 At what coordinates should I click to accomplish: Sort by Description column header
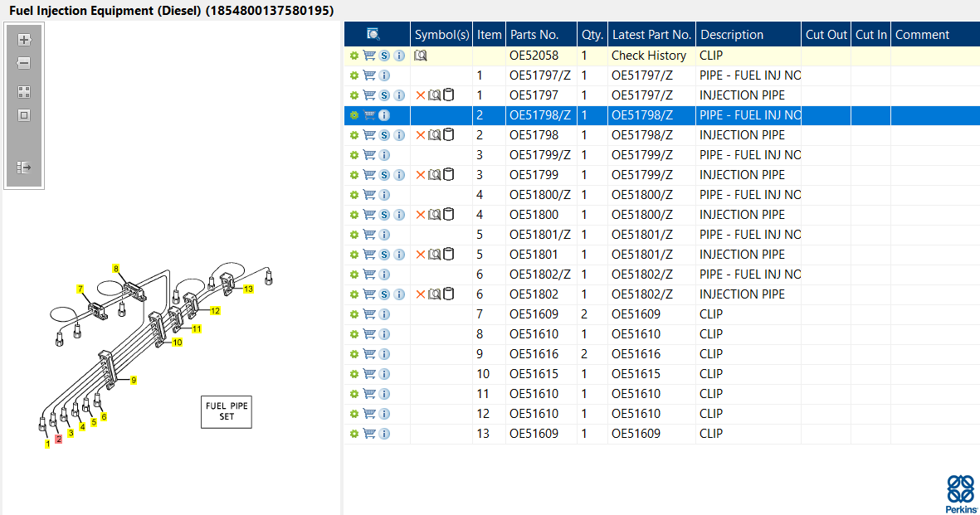(x=731, y=35)
